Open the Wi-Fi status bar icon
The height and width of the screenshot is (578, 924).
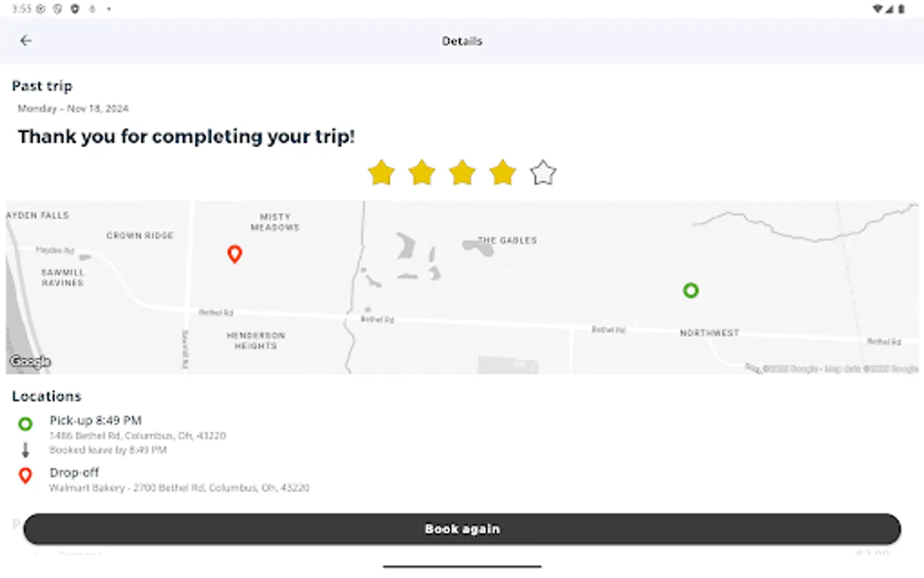point(877,9)
